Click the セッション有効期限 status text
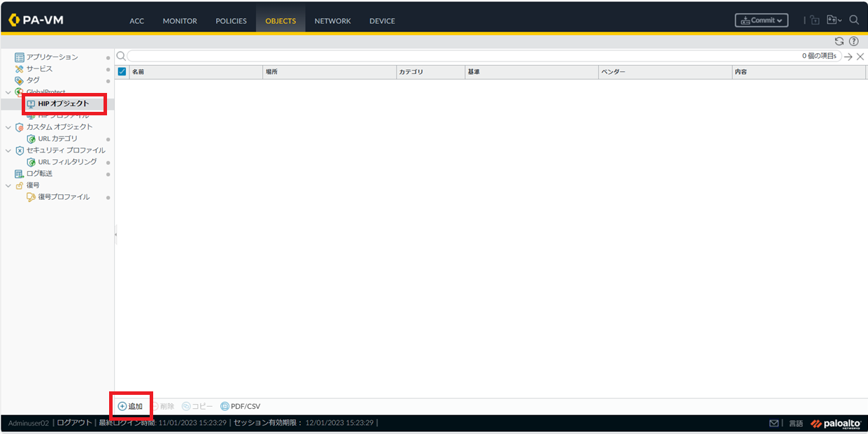The height and width of the screenshot is (434, 868). pyautogui.click(x=304, y=423)
